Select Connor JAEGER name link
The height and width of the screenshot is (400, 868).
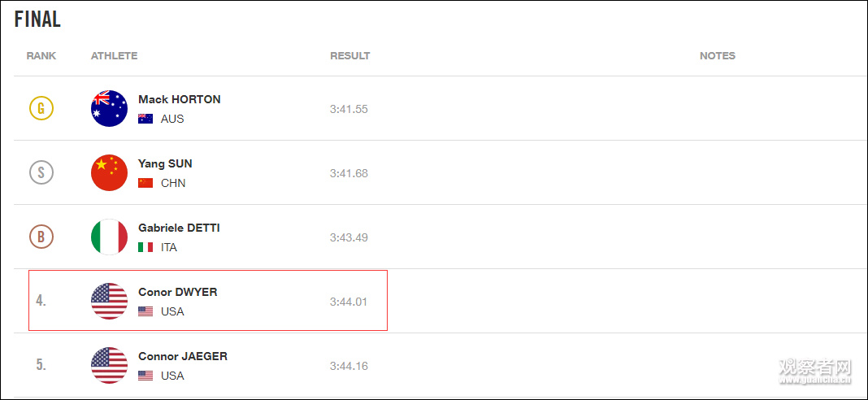182,356
